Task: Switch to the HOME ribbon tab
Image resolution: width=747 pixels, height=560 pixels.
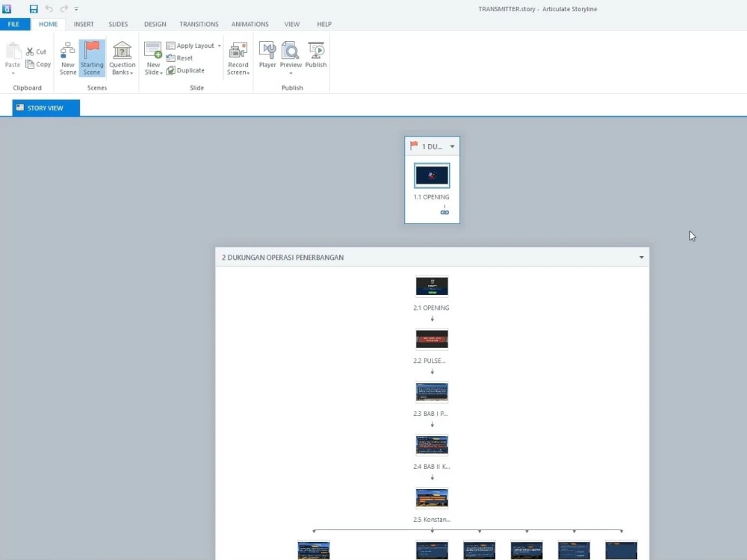Action: 48,24
